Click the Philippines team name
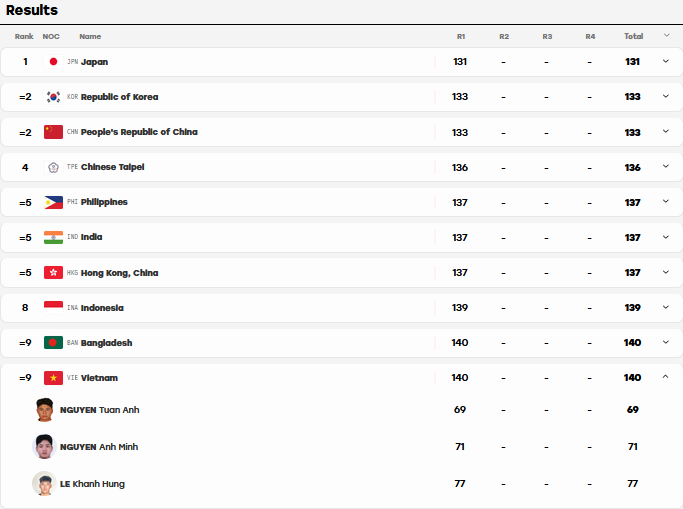The height and width of the screenshot is (509, 683). (104, 202)
